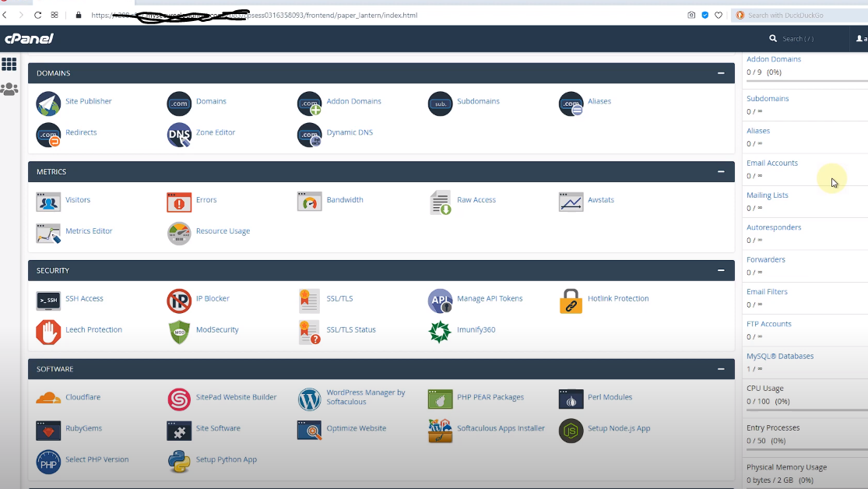
Task: Open Email Accounts statistics link
Action: click(x=771, y=163)
